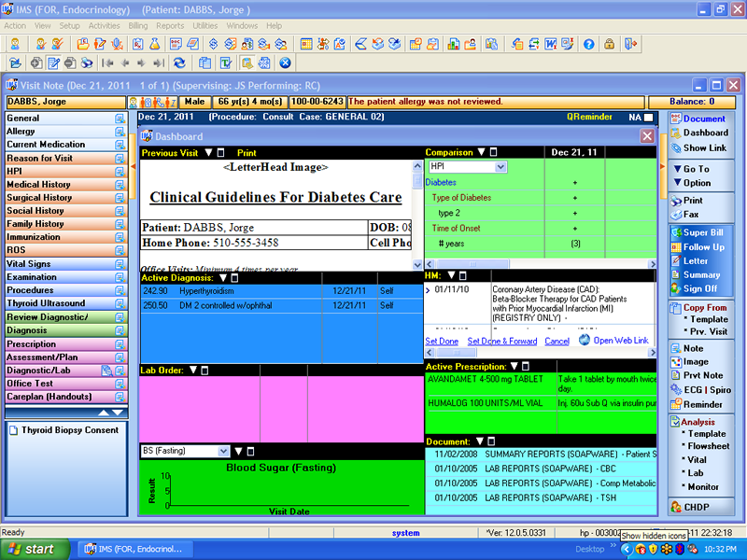The image size is (747, 560).
Task: Expand the Comparison triangle menu
Action: 482,152
